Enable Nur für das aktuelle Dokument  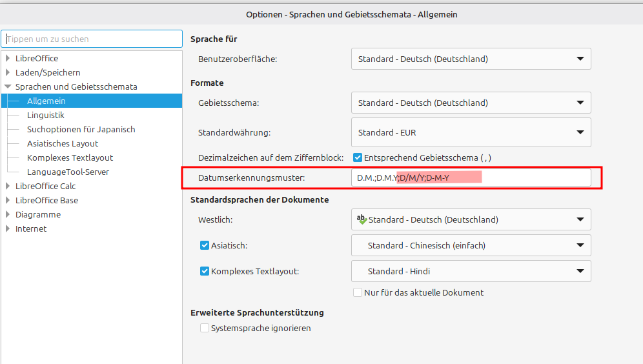click(358, 292)
